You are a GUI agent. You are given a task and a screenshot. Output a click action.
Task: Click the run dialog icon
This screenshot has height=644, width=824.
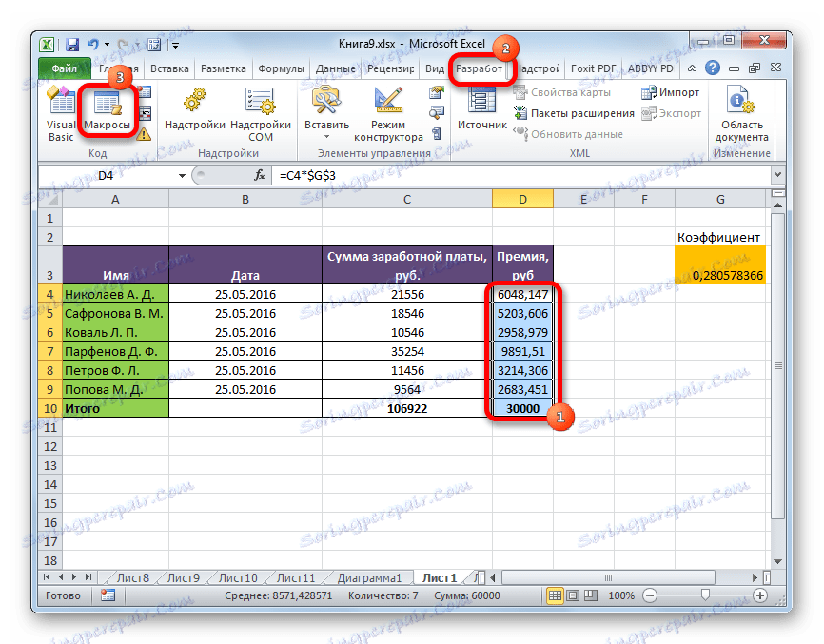point(437,134)
